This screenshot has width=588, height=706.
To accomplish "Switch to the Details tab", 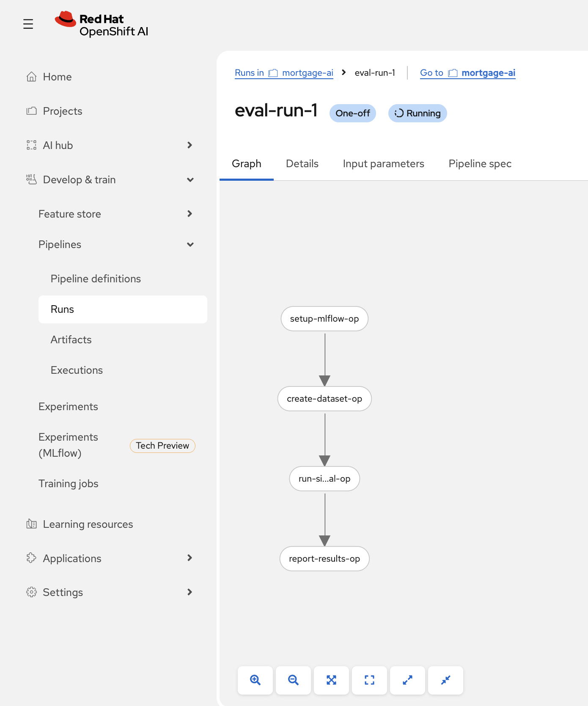I will click(x=302, y=164).
